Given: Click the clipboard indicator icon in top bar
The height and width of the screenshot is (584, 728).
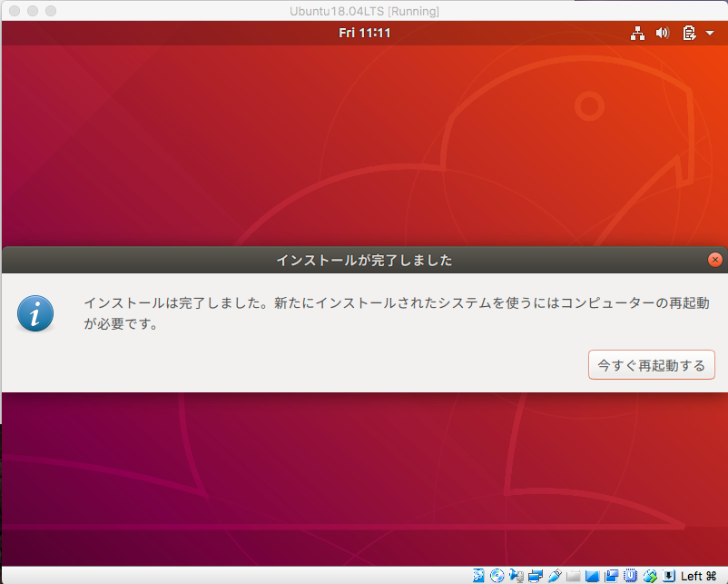Looking at the screenshot, I should point(689,33).
